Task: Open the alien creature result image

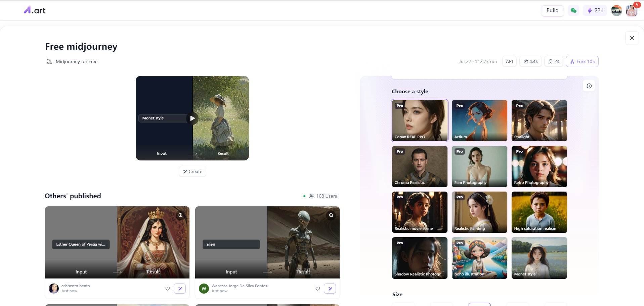Action: pos(303,242)
